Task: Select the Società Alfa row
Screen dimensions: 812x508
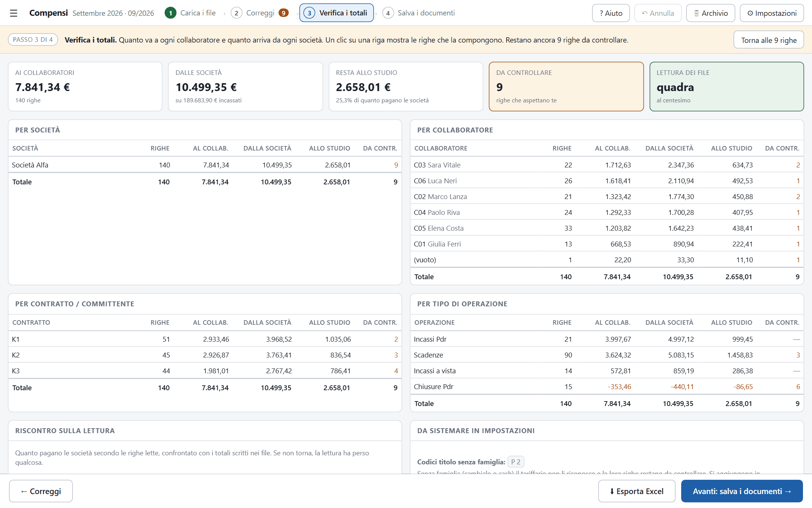Action: click(x=205, y=165)
